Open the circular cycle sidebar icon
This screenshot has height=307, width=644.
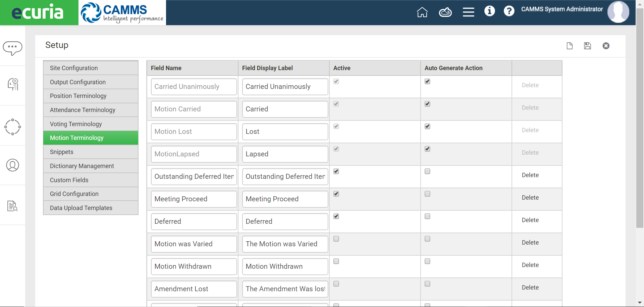pyautogui.click(x=12, y=127)
